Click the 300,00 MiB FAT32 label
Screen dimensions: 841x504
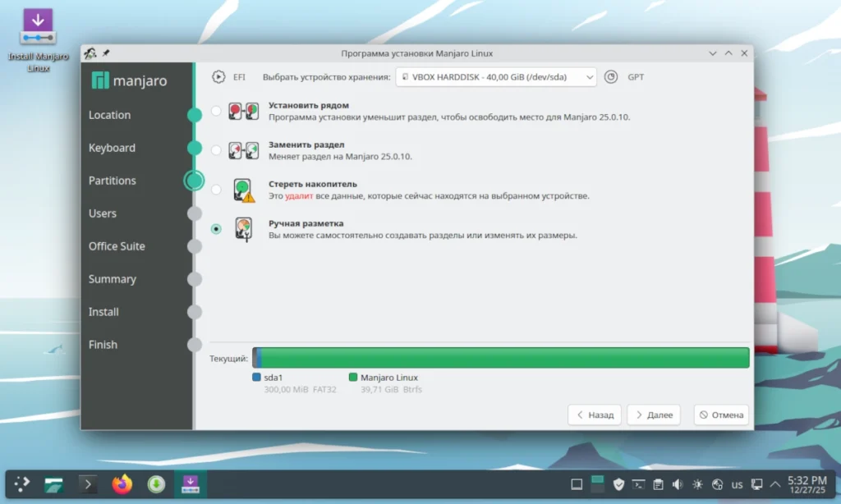pos(300,389)
